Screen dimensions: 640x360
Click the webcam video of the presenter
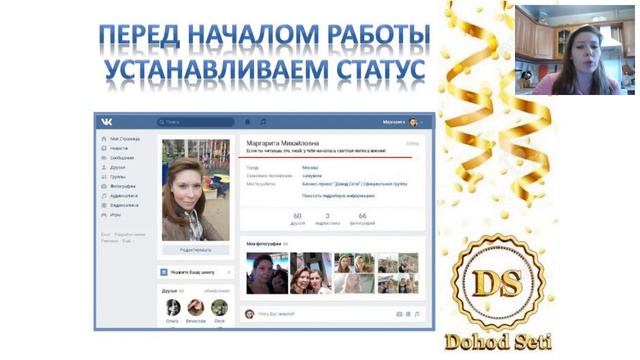coord(575,50)
